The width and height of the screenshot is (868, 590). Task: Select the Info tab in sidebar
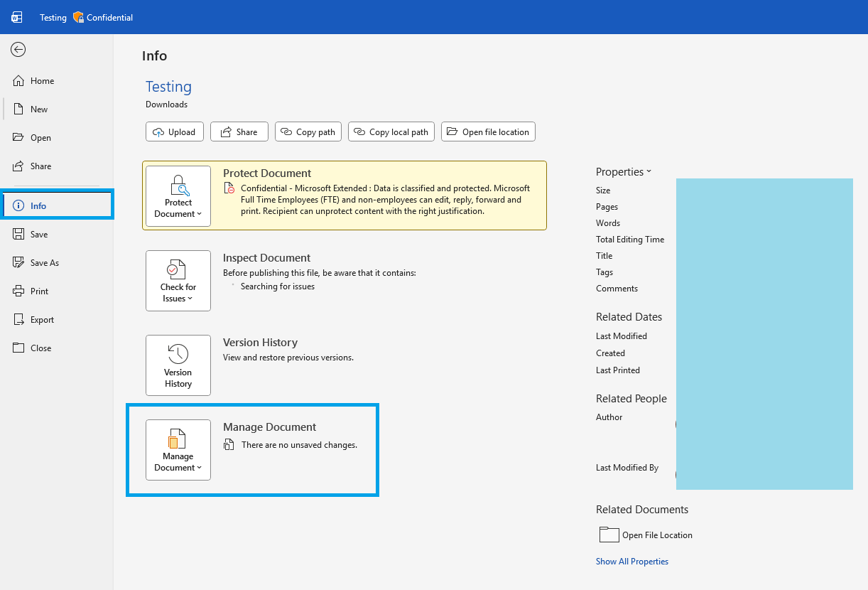pyautogui.click(x=57, y=206)
